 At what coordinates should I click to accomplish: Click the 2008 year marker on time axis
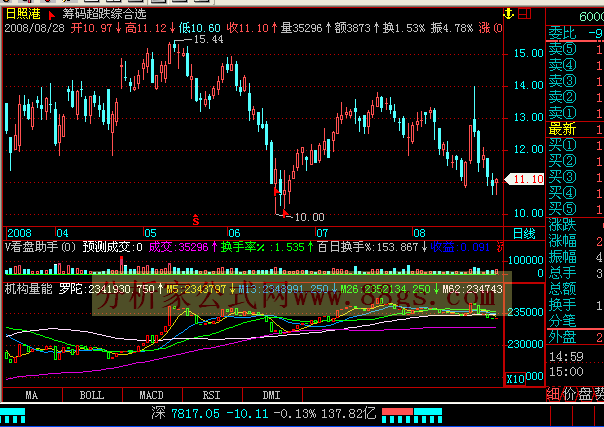tap(19, 233)
